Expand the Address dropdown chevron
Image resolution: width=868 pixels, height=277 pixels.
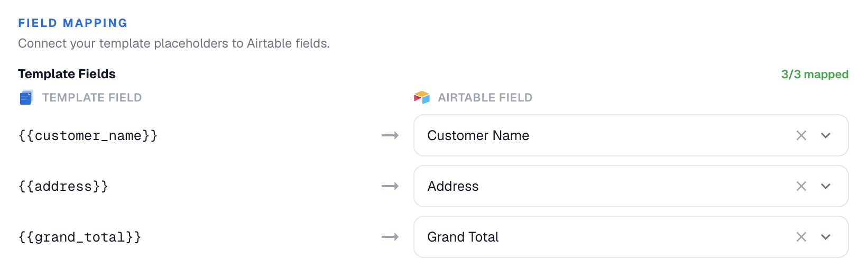pos(826,186)
